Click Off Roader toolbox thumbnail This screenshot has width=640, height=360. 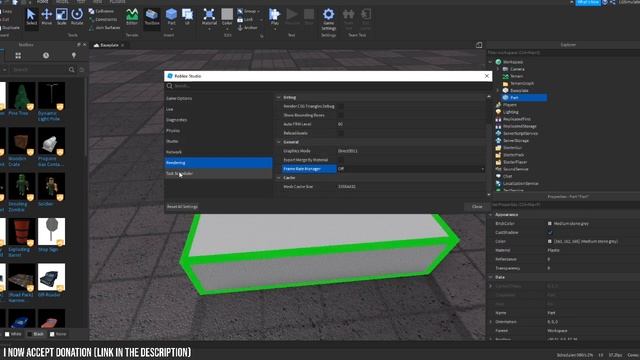[51, 277]
